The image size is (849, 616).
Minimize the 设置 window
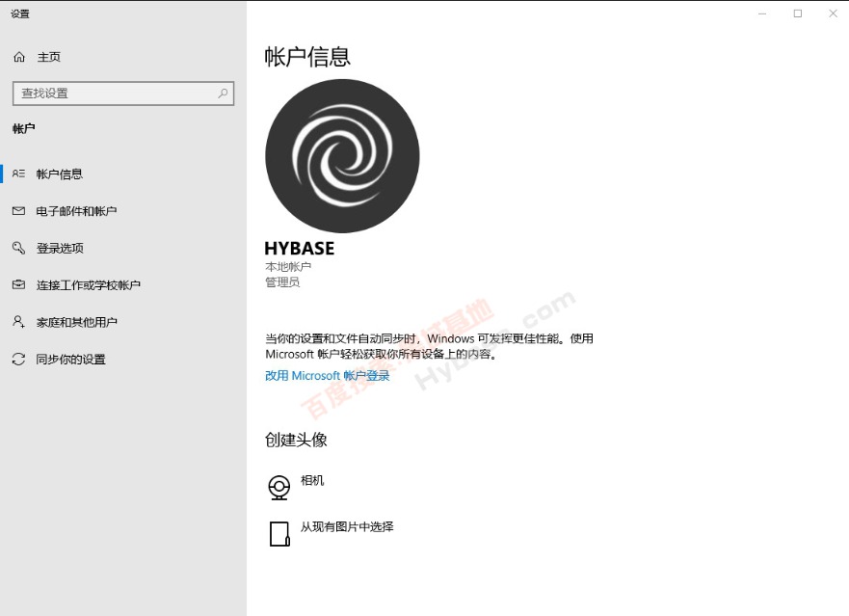pyautogui.click(x=762, y=13)
